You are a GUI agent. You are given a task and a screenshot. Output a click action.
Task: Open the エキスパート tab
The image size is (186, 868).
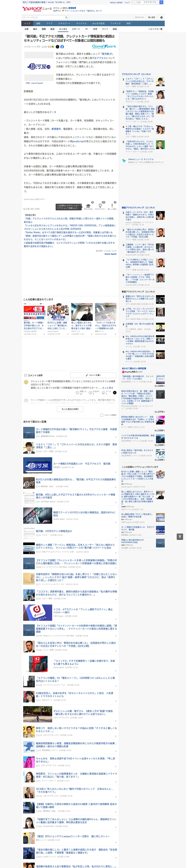(x=64, y=24)
